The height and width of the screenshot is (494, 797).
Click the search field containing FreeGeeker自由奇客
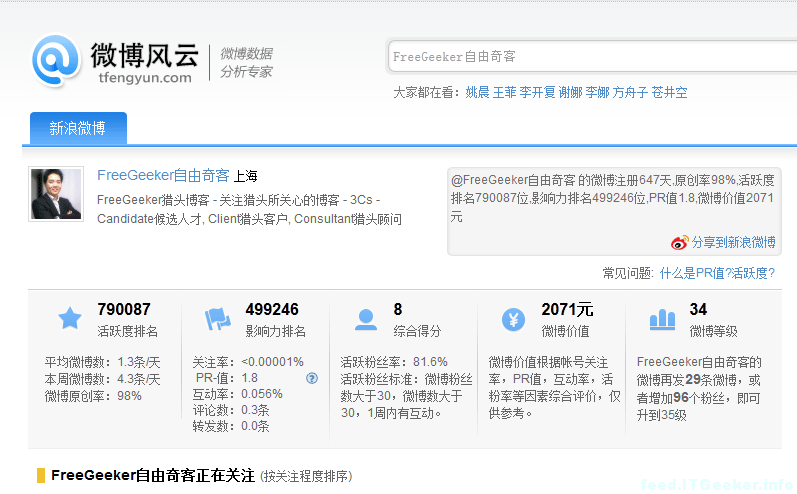(592, 56)
